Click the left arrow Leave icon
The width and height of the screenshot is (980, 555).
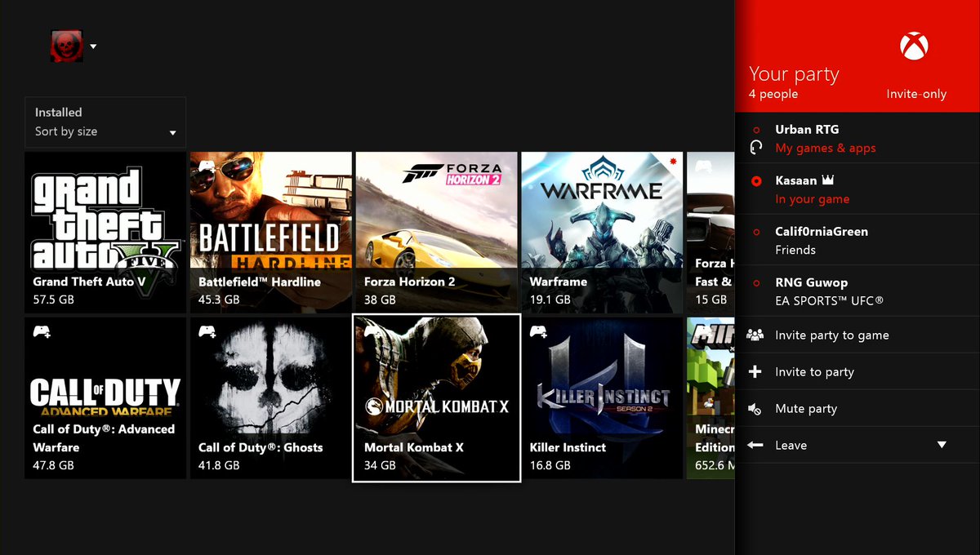click(755, 446)
